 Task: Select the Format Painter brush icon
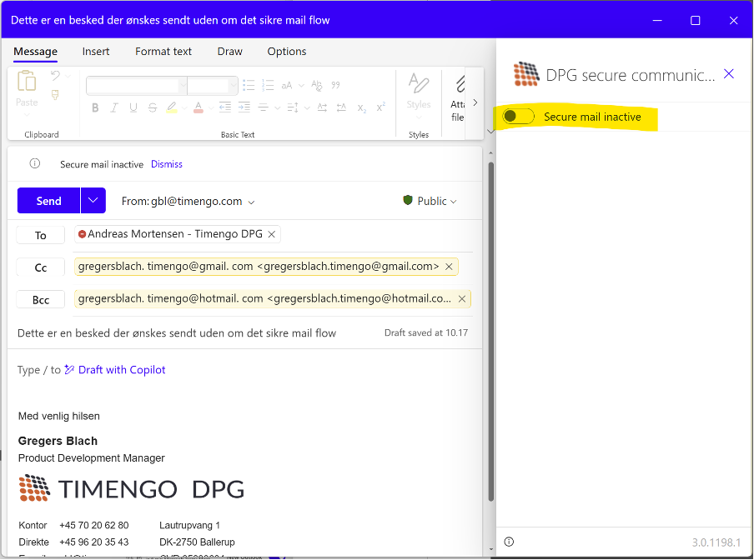pos(55,95)
